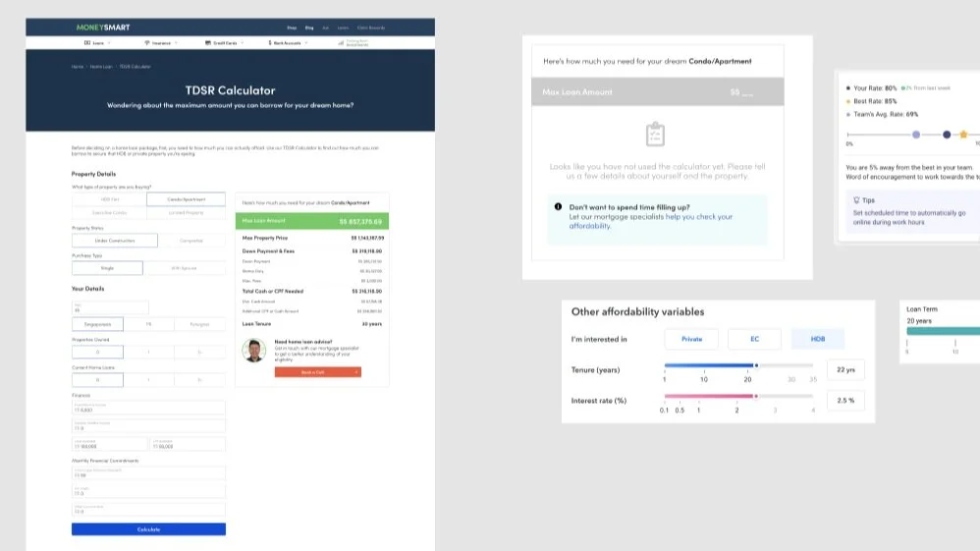Set Current Home Loans to 0
Screen dimensions: 980x551
[x=97, y=380]
